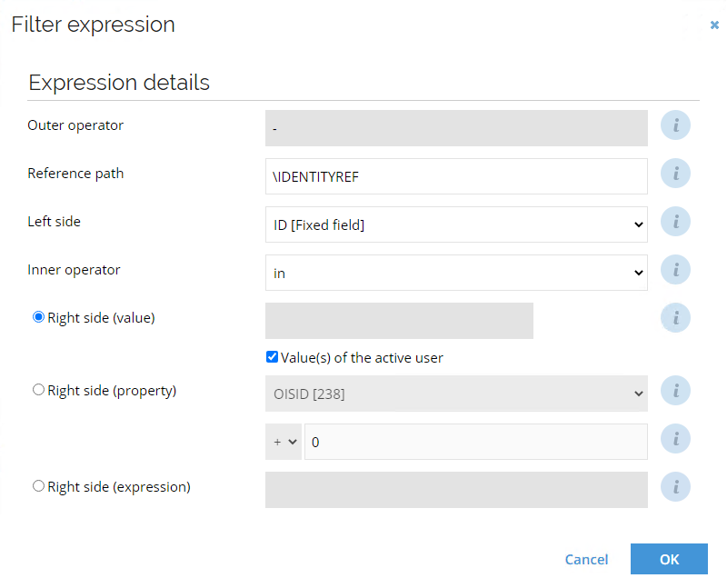Click info icon next to offset field
The height and width of the screenshot is (588, 727).
675,439
